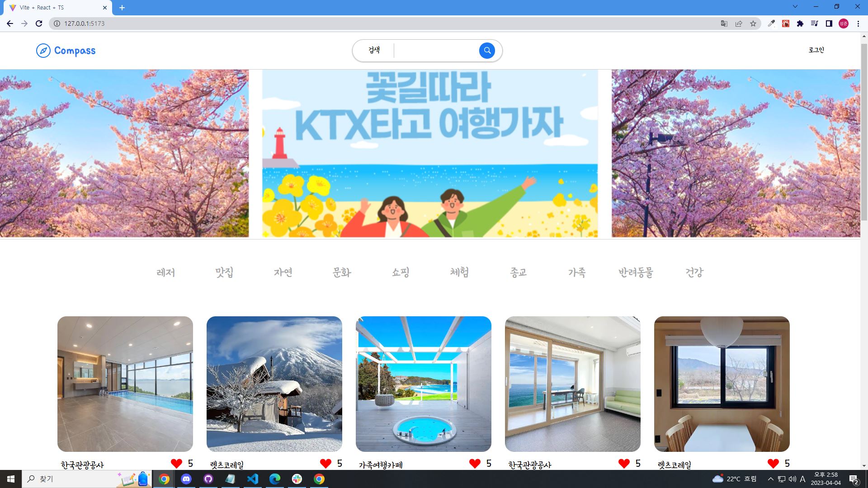Select the 쇼핑 category tab
Screen dimensions: 868x488
401,272
